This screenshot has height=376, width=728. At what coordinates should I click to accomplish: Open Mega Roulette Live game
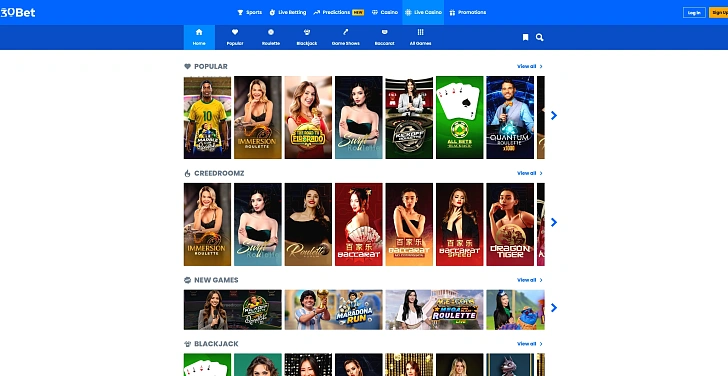(x=434, y=310)
